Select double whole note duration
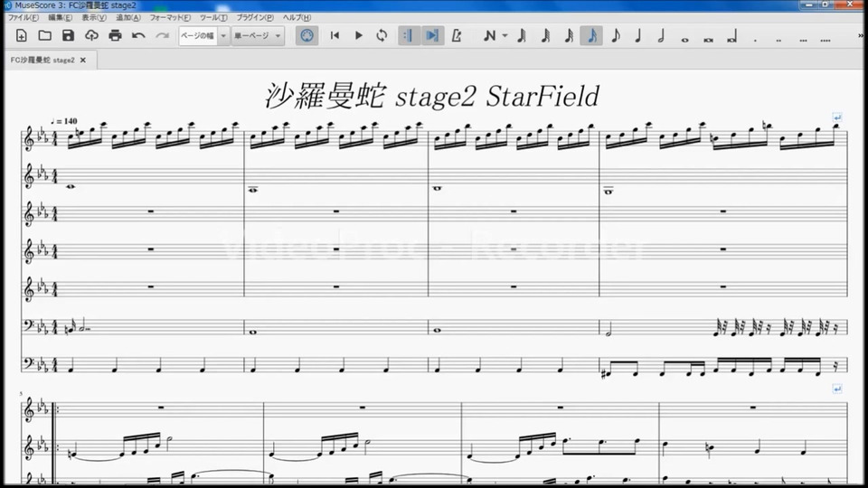 click(708, 39)
